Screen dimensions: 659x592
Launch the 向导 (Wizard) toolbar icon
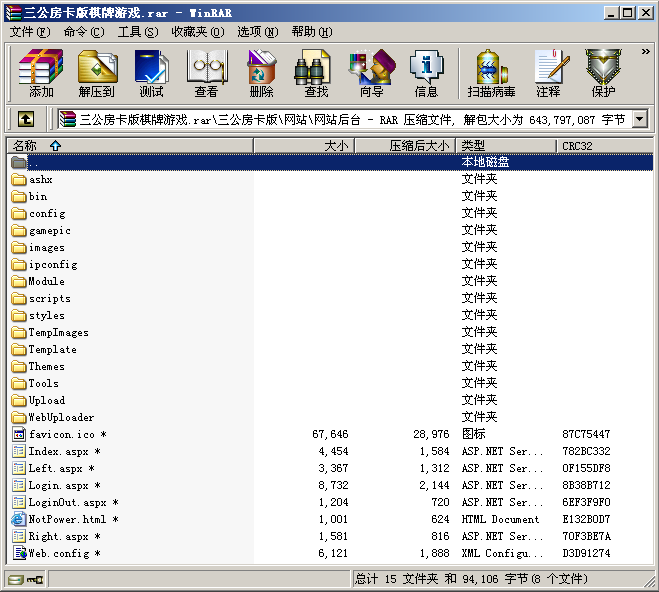[x=371, y=73]
